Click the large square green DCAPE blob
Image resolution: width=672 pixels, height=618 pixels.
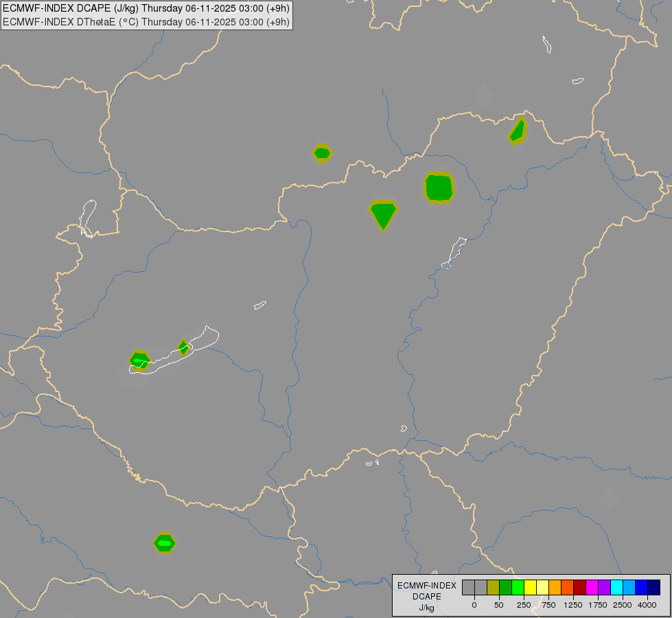pyautogui.click(x=439, y=187)
